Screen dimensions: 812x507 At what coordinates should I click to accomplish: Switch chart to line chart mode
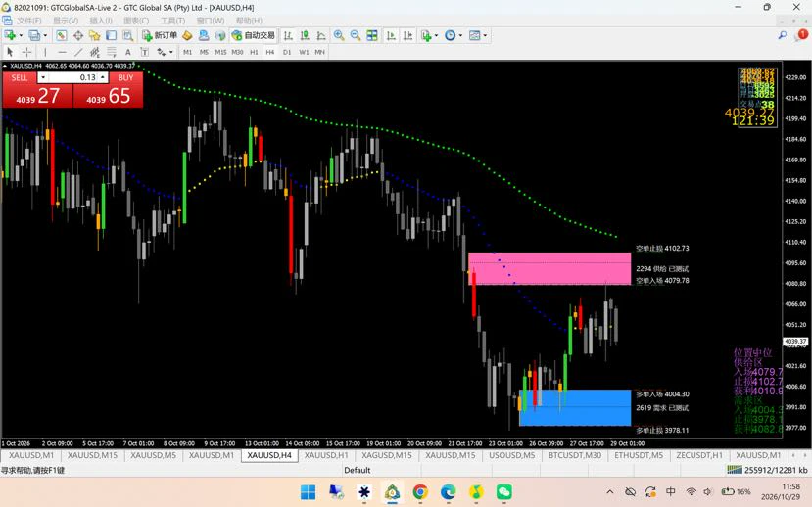coord(321,35)
